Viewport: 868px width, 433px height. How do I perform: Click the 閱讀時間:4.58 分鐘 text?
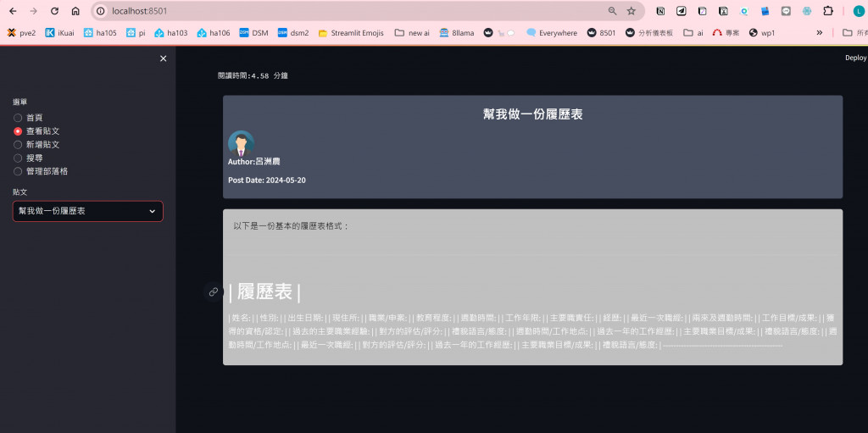coord(253,76)
